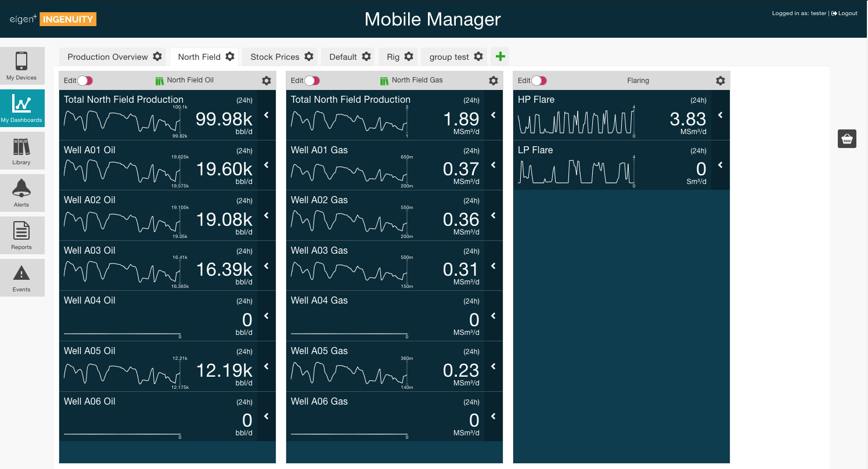Open the Library books icon
Viewport: 868px width, 469px height.
21,147
